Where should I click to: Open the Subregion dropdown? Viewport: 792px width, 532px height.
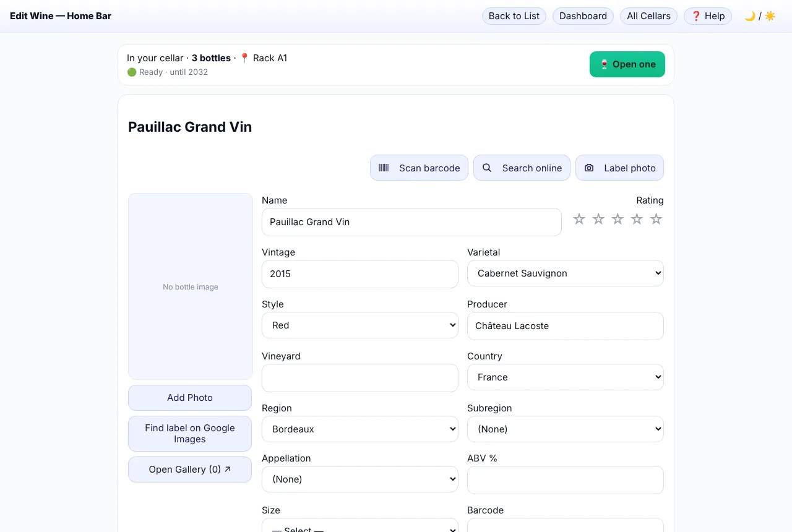pos(566,429)
